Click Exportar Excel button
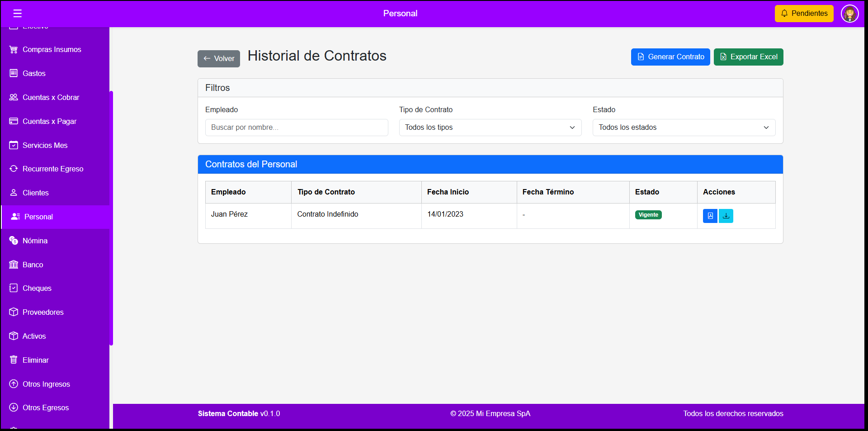 749,57
